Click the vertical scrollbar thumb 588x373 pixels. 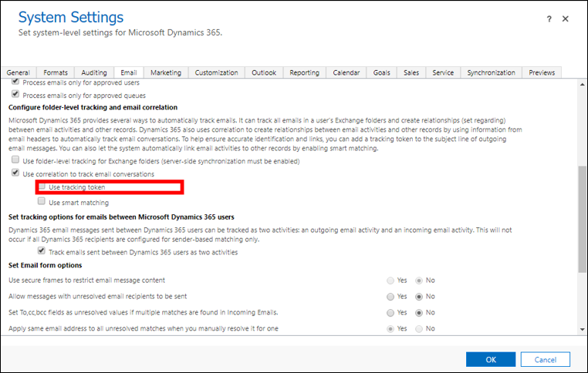(582, 219)
